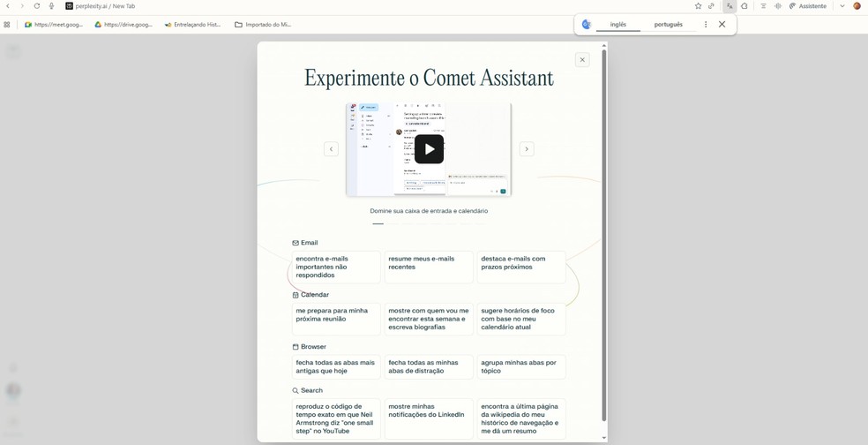Choose 'resume meus e-mails recentes' suggestion

[x=429, y=268]
